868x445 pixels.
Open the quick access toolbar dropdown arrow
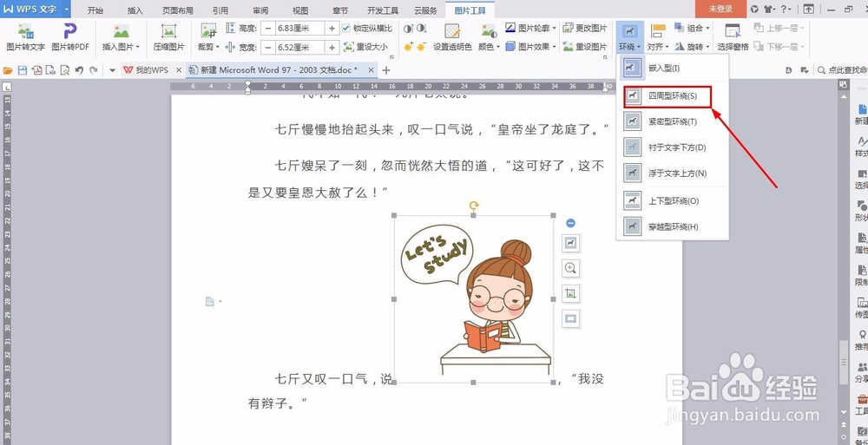(112, 70)
